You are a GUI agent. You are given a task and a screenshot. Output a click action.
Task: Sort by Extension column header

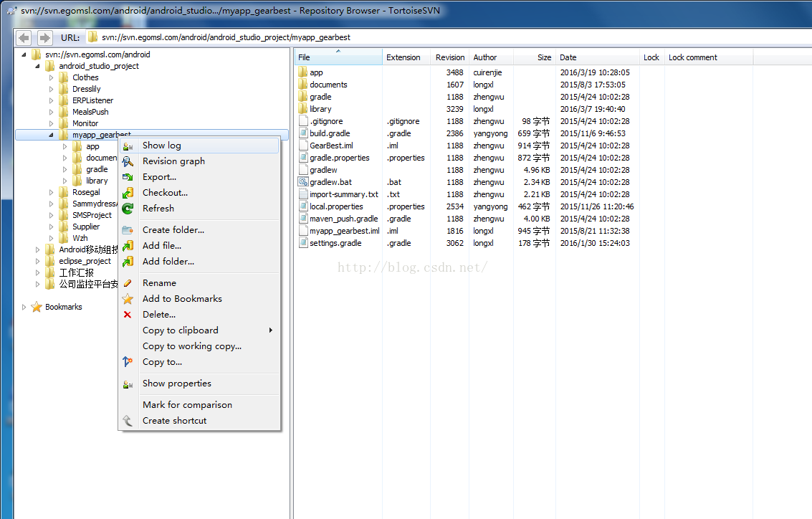point(406,57)
